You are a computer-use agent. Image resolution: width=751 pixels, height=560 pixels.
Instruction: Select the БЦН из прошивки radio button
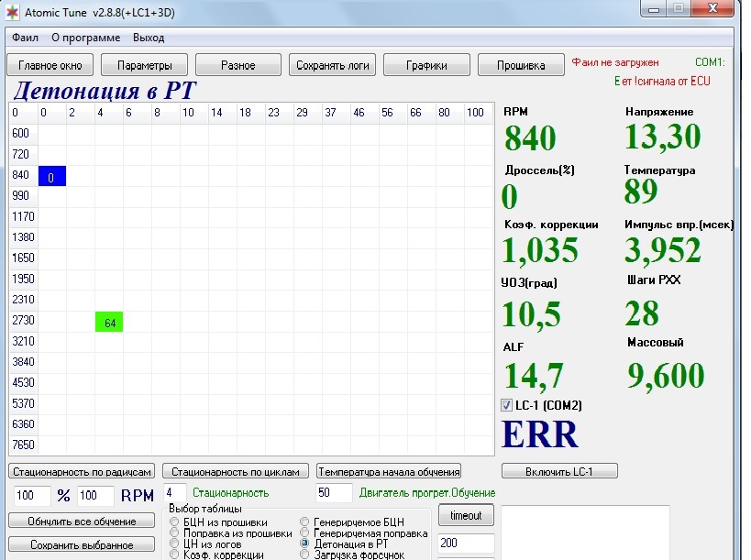(174, 522)
